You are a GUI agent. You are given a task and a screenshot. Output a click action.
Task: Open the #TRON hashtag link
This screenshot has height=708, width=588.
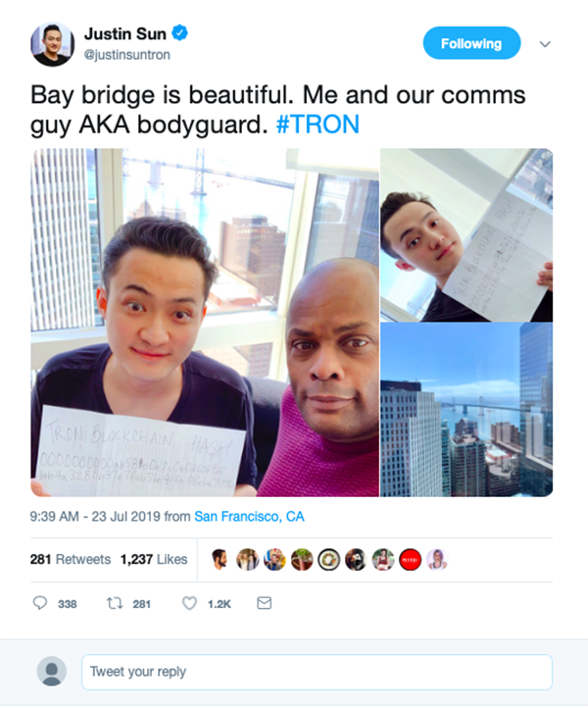pyautogui.click(x=318, y=125)
